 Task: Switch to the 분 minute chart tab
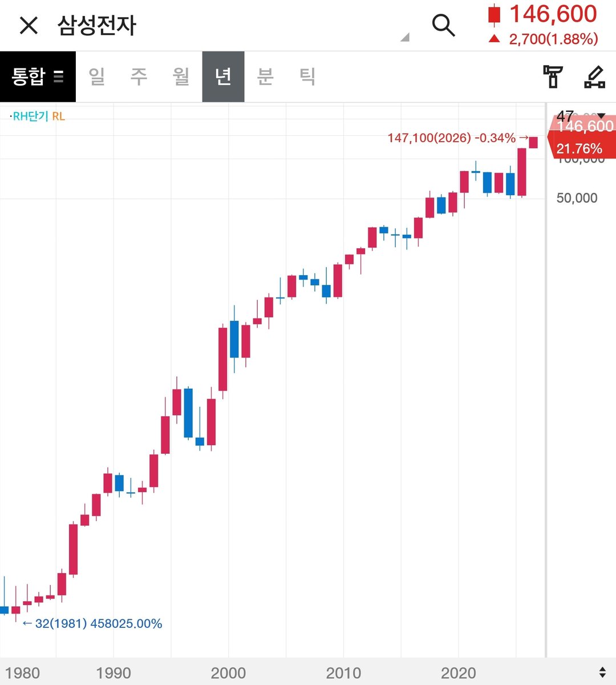pos(266,76)
